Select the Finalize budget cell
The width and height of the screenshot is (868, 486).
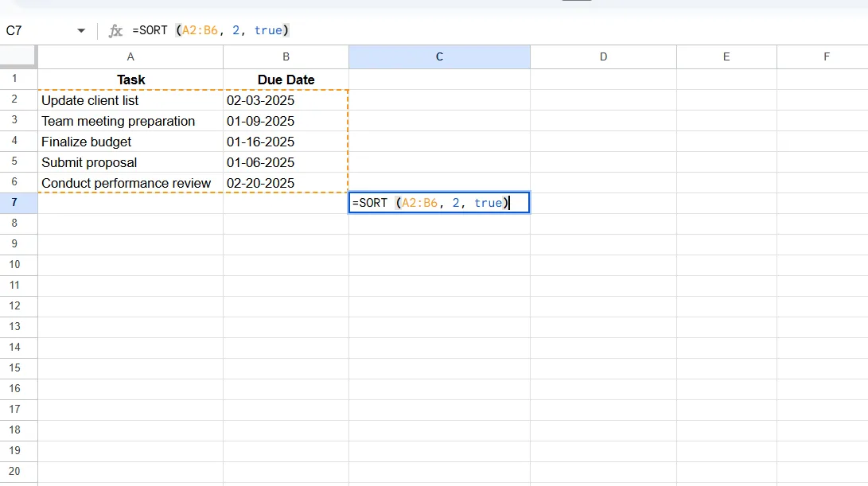130,142
